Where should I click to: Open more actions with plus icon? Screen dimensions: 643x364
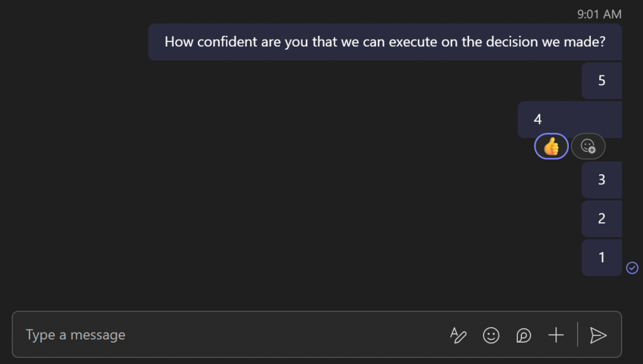556,335
